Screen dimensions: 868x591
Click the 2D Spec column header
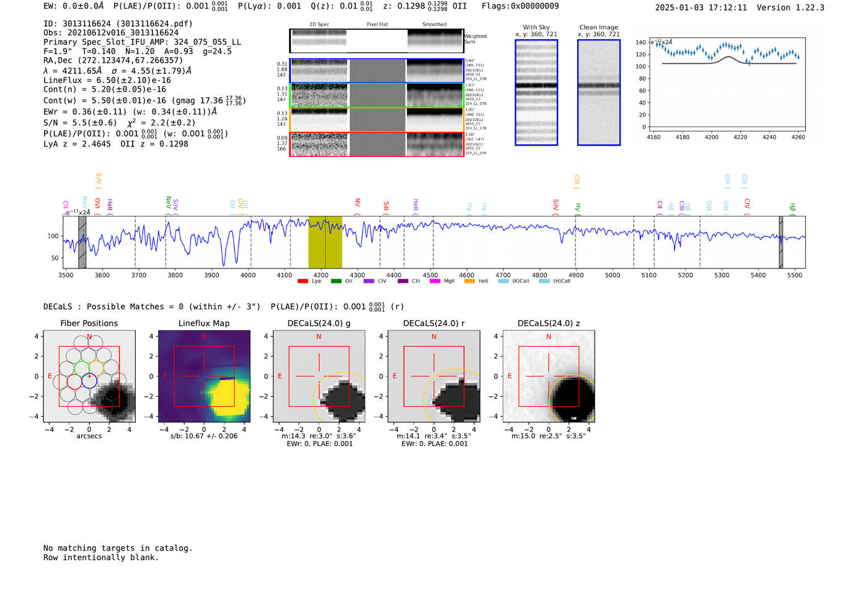(319, 25)
